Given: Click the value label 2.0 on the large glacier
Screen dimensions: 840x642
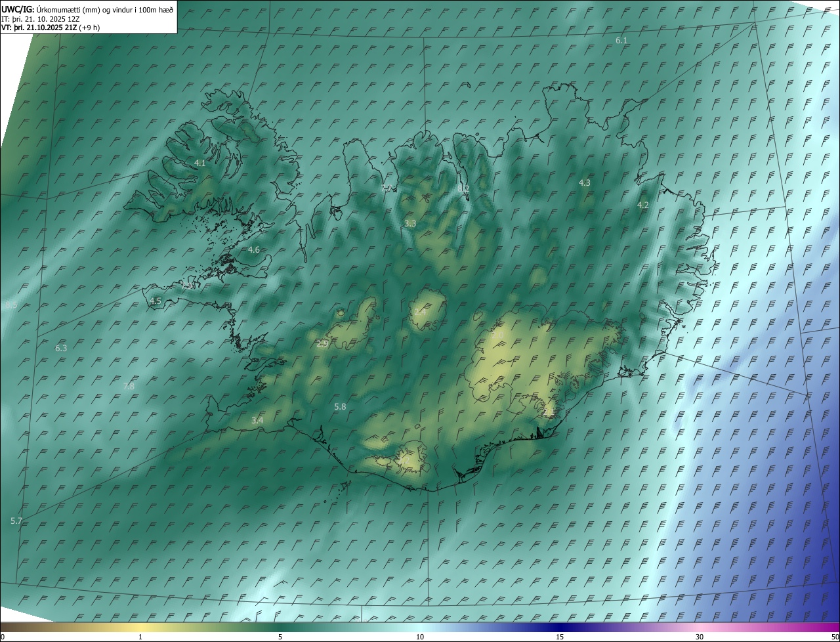Looking at the screenshot, I should pos(497,335).
